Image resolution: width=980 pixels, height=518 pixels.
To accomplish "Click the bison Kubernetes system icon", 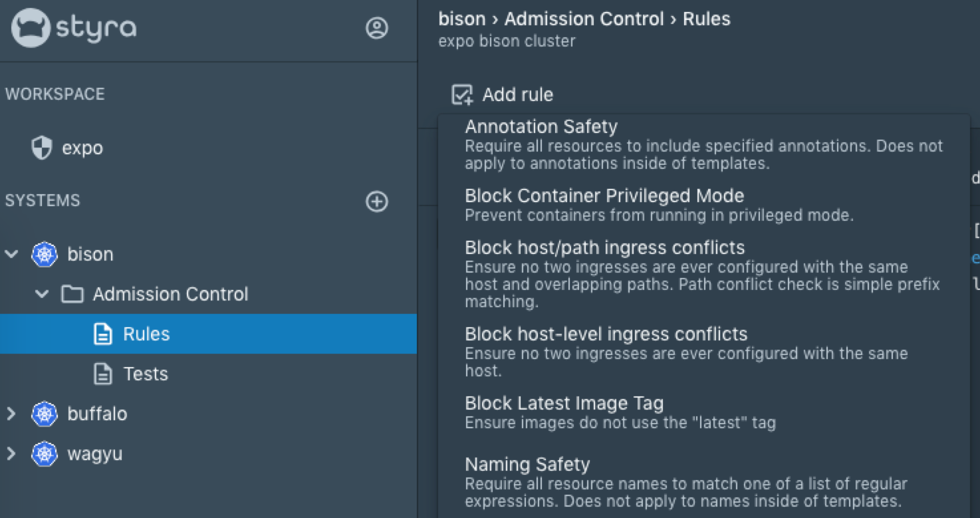I will [x=45, y=254].
